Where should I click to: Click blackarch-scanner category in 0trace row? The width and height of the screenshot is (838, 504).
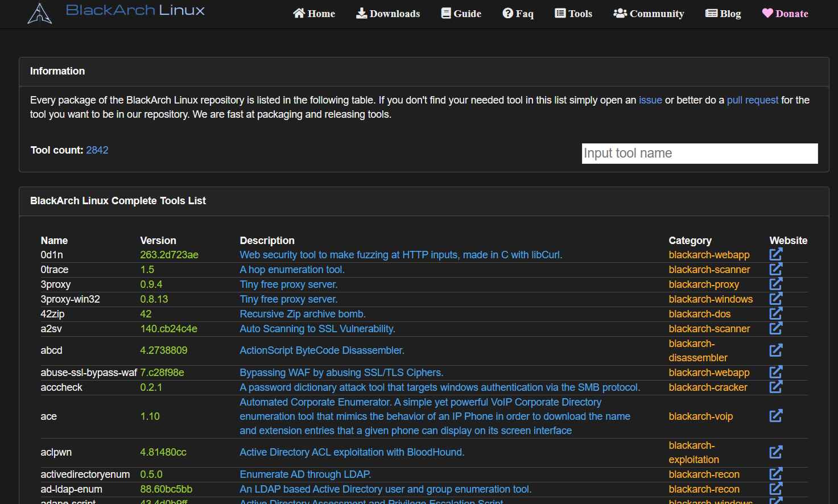coord(709,270)
